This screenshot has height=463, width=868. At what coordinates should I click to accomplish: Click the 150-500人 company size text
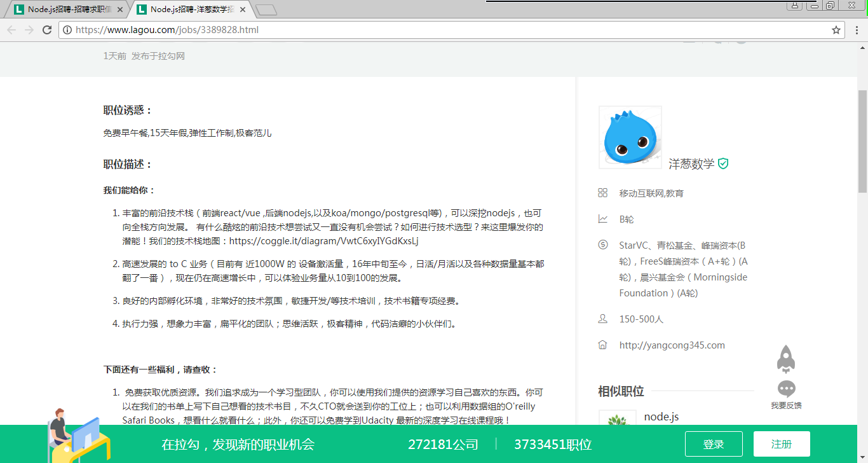click(641, 319)
